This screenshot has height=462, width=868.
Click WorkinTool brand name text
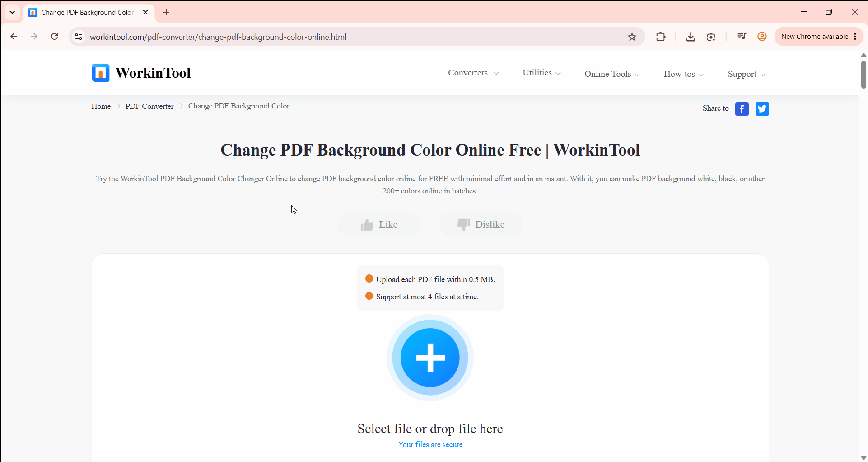[x=153, y=73]
